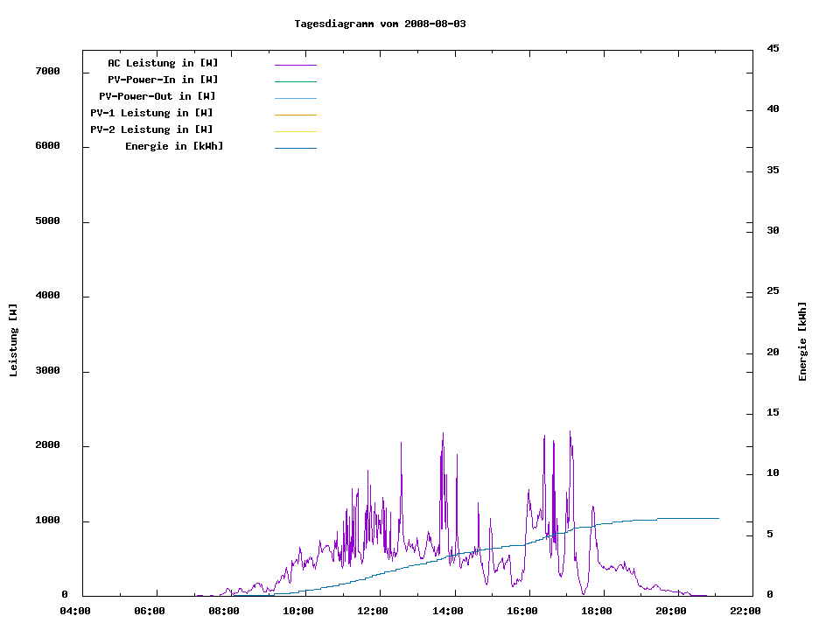Click the 7000 label on the power axis

47,71
